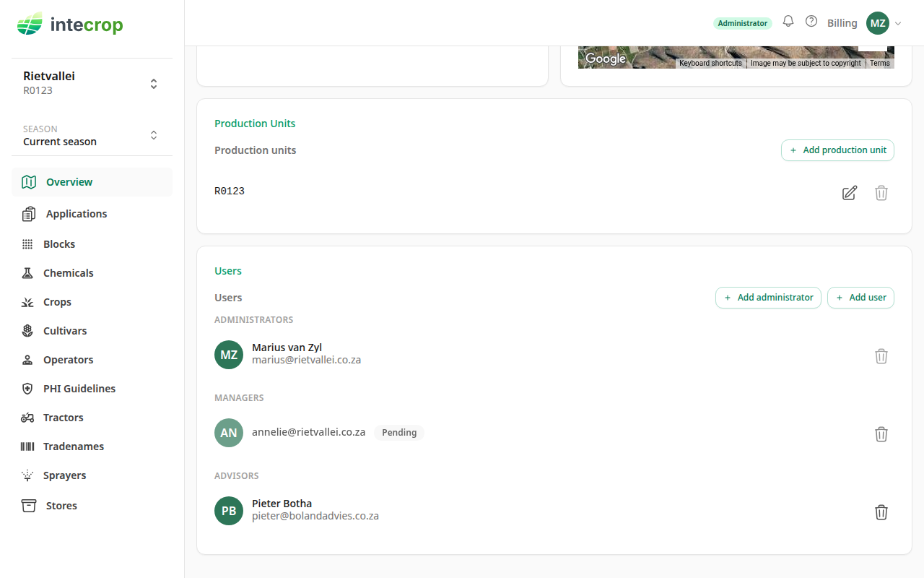The height and width of the screenshot is (578, 924).
Task: Click Add administrator button
Action: point(768,298)
